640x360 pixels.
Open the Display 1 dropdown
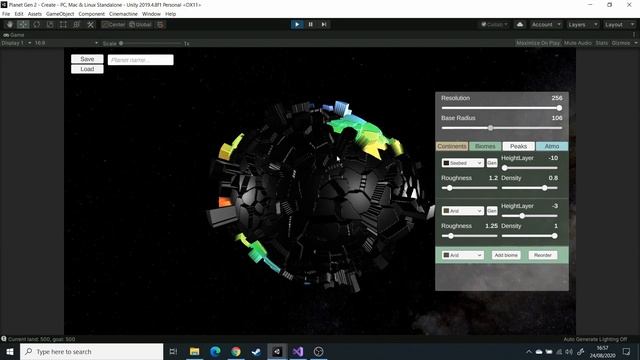(x=16, y=43)
